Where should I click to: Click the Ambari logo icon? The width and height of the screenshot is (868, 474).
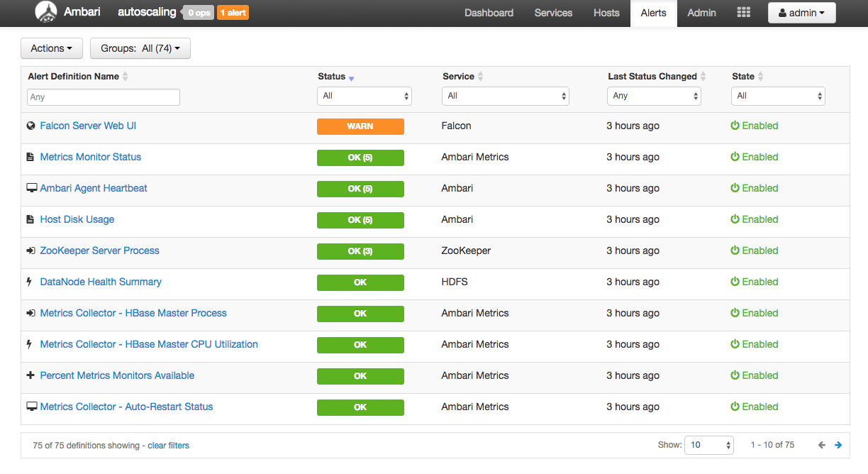[45, 12]
